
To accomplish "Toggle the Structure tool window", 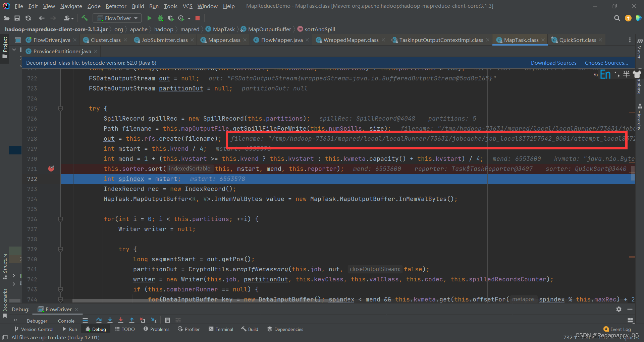I will tap(5, 266).
